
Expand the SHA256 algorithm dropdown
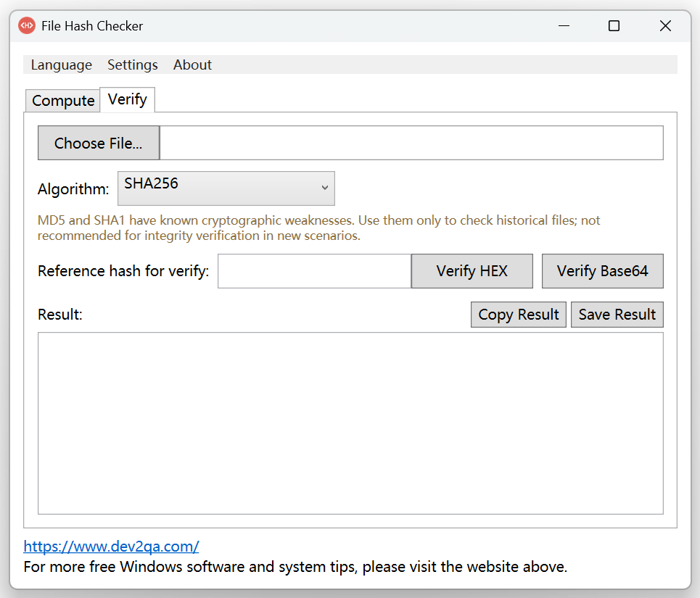point(226,188)
